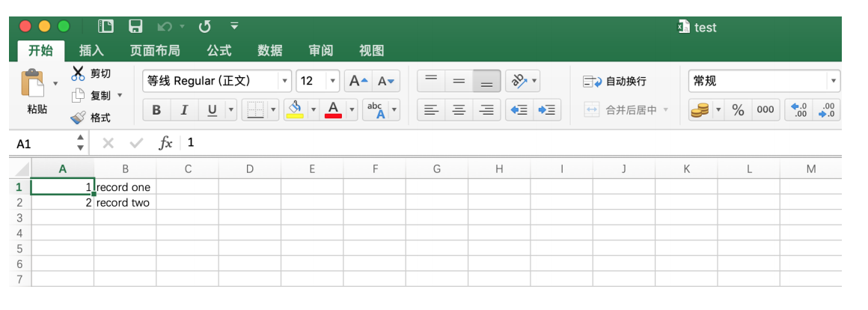Open the font color dropdown arrow
The height and width of the screenshot is (310, 868).
pyautogui.click(x=352, y=110)
